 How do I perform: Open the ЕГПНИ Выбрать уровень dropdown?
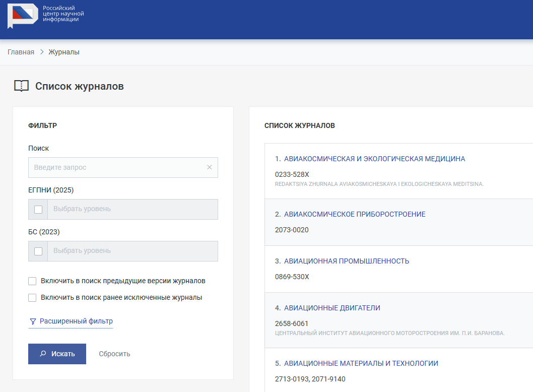pyautogui.click(x=132, y=209)
